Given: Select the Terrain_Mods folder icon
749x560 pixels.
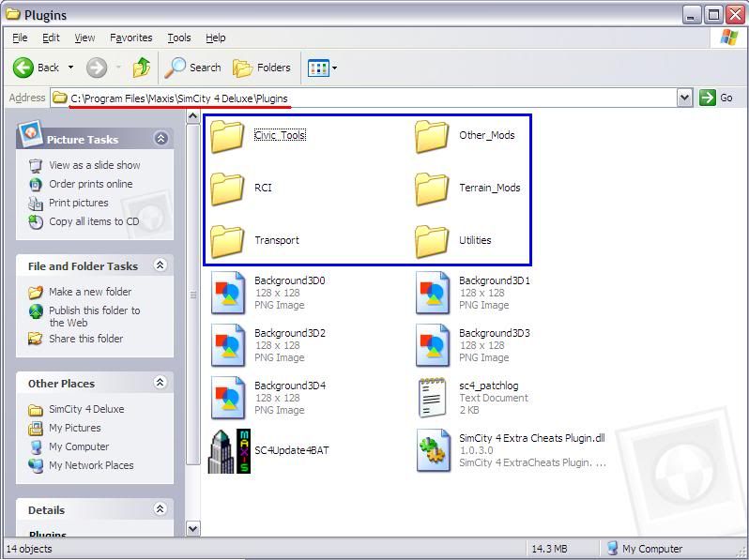Looking at the screenshot, I should (x=432, y=189).
